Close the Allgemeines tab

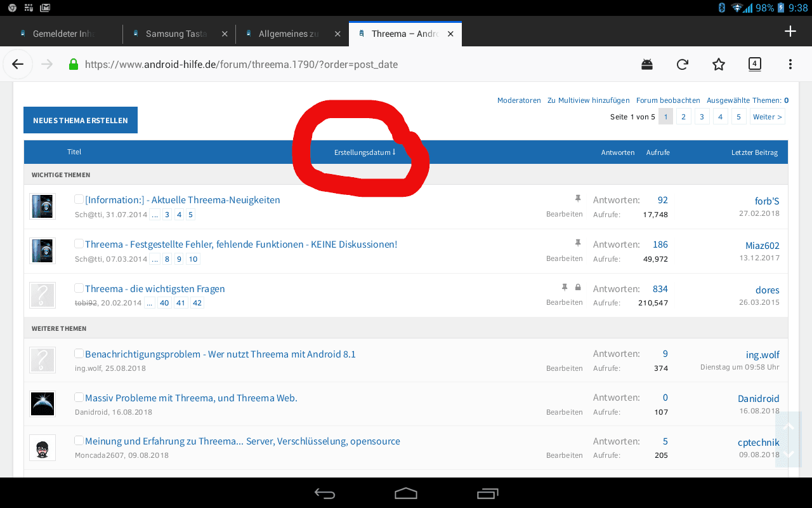point(337,34)
